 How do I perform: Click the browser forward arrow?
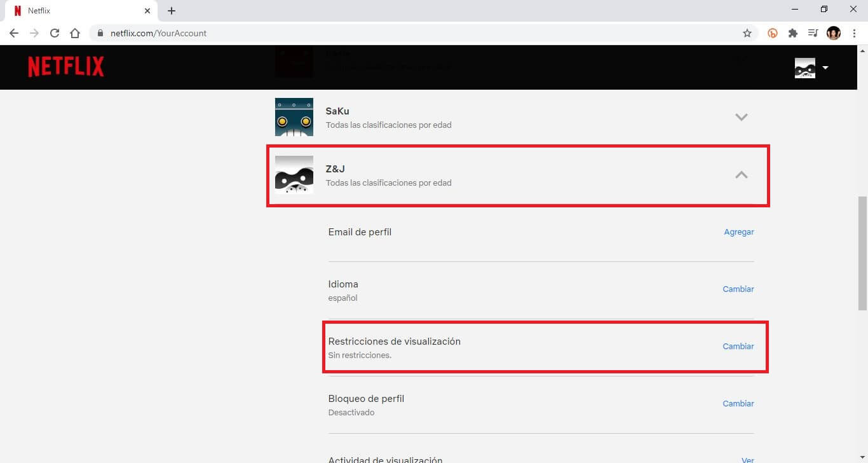tap(34, 33)
